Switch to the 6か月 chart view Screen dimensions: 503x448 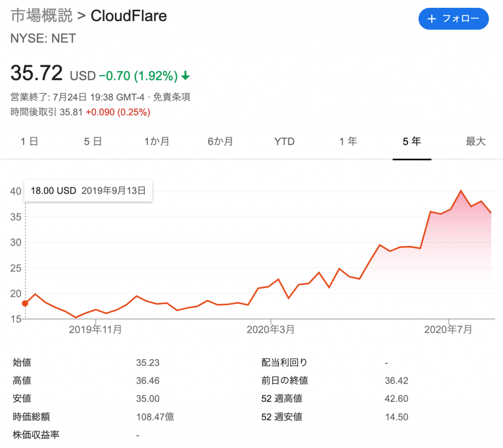point(221,141)
